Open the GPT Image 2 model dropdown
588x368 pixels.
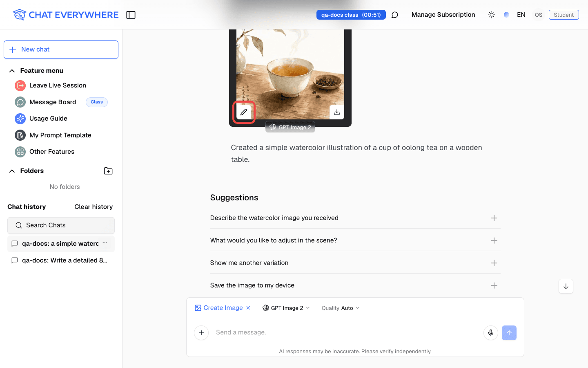286,308
